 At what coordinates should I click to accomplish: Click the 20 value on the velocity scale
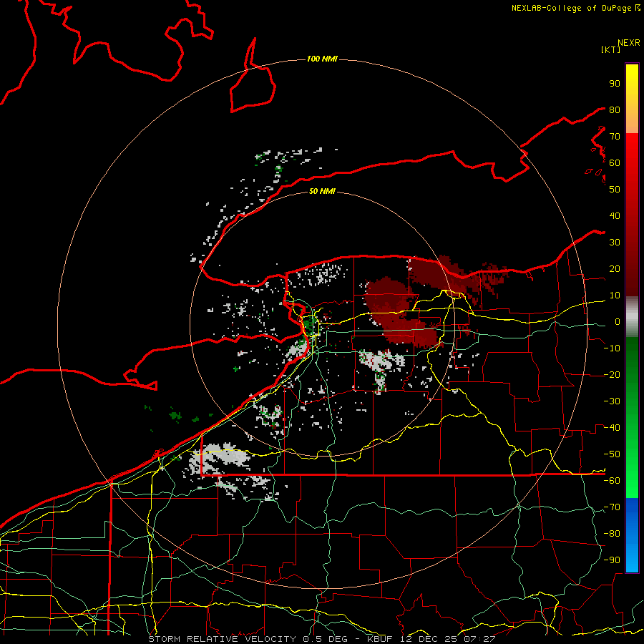[615, 269]
